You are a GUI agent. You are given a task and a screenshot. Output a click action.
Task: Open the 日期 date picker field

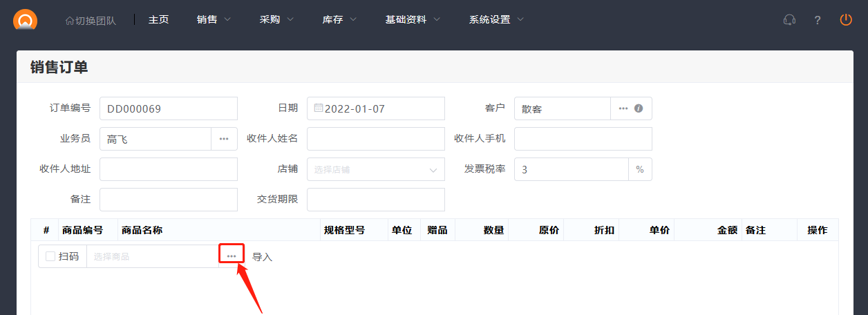[x=375, y=108]
